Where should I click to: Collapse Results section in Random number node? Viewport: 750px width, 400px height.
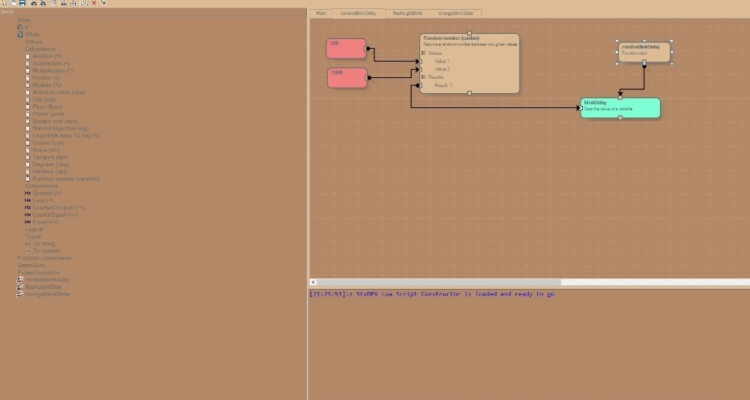423,77
